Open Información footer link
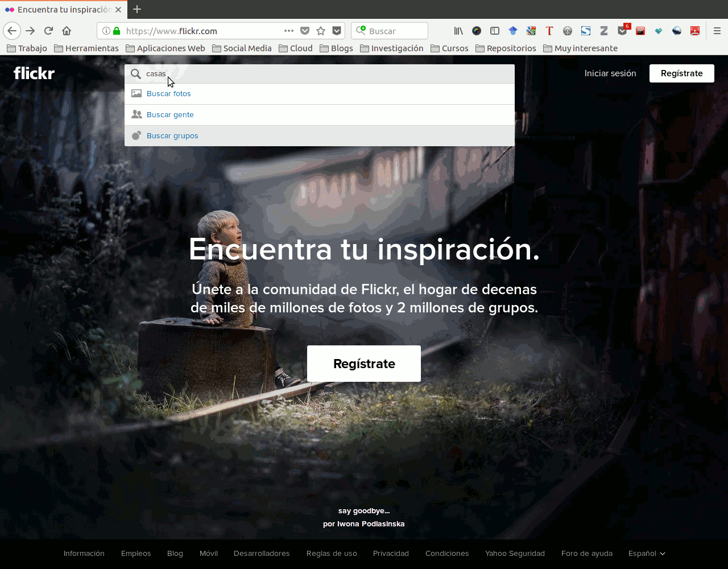Screen dimensions: 728x569 coord(84,553)
